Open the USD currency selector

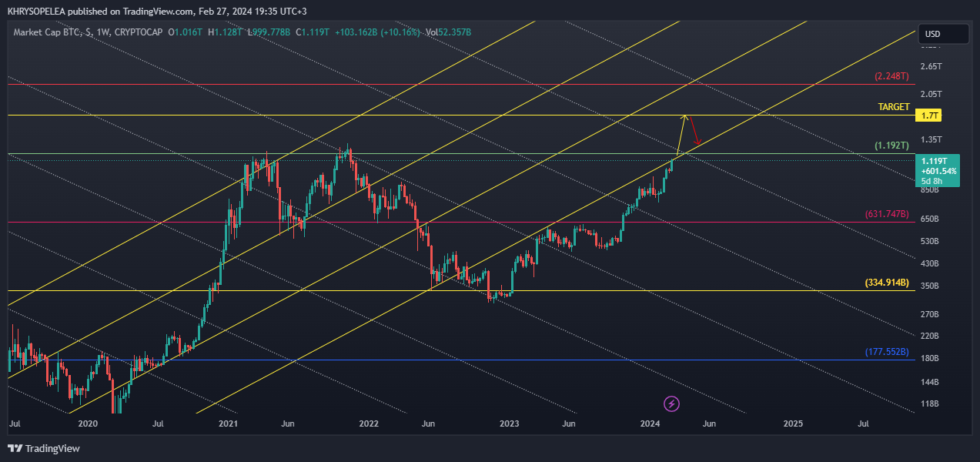(x=943, y=34)
